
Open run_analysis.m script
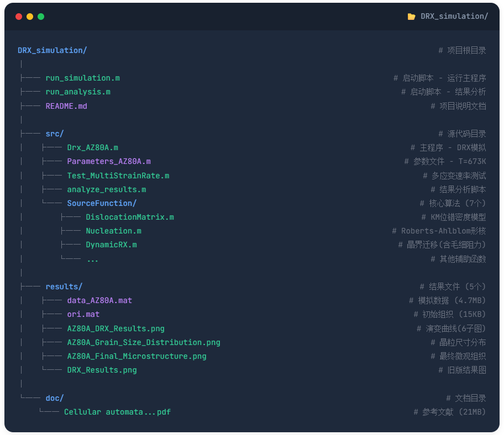coord(78,92)
